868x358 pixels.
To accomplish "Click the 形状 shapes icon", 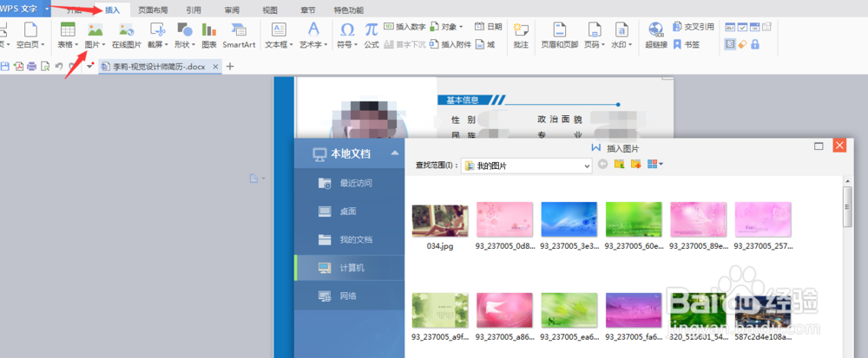I will [184, 29].
